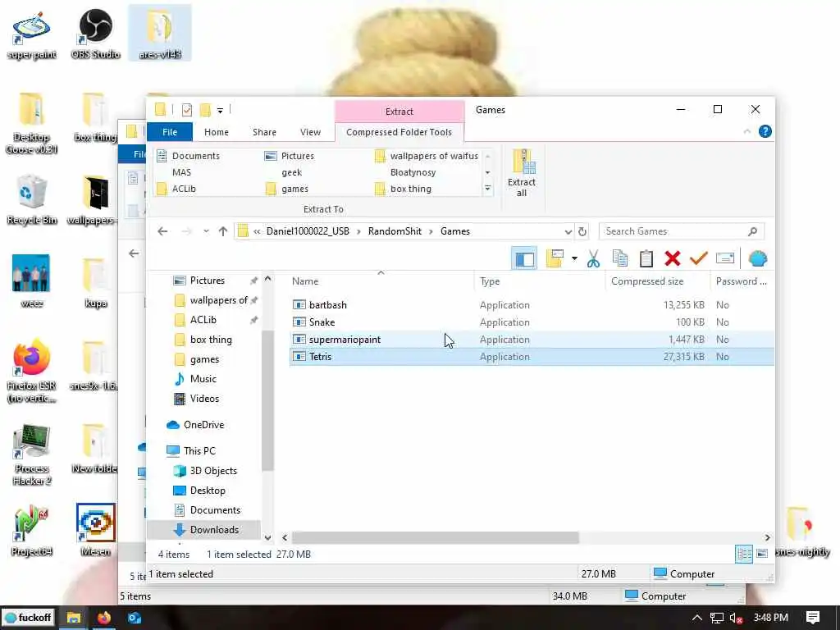840x630 pixels.
Task: Choose box thing extract destination
Action: coord(404,189)
